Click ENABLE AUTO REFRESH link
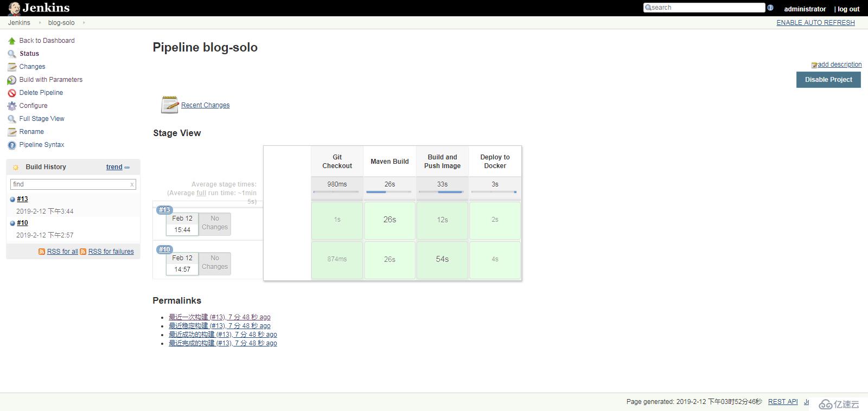868x411 pixels. coord(815,23)
